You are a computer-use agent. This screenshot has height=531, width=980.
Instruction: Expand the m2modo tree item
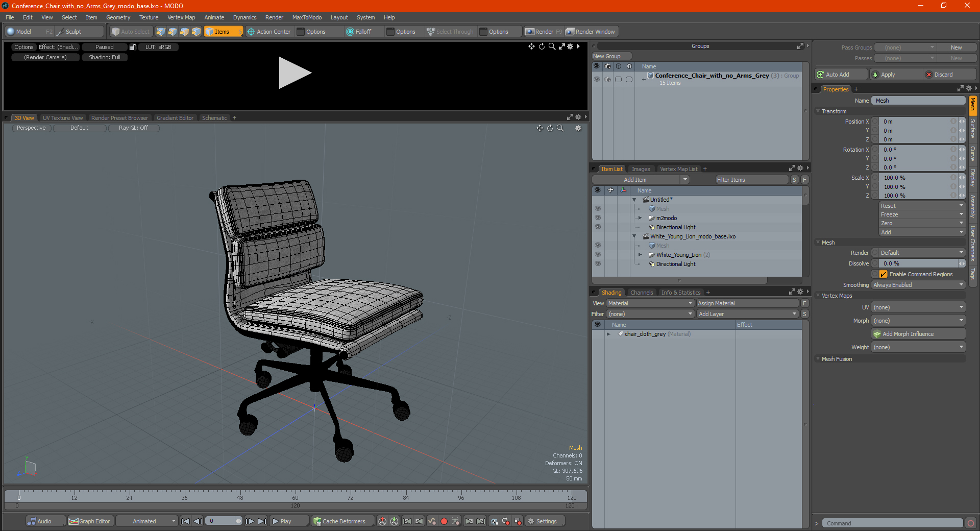[x=640, y=218]
